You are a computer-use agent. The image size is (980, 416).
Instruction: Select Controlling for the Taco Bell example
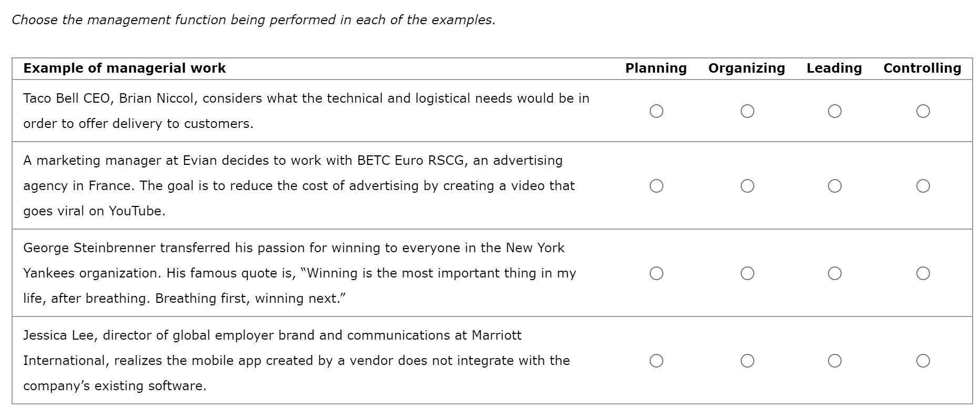tap(922, 111)
